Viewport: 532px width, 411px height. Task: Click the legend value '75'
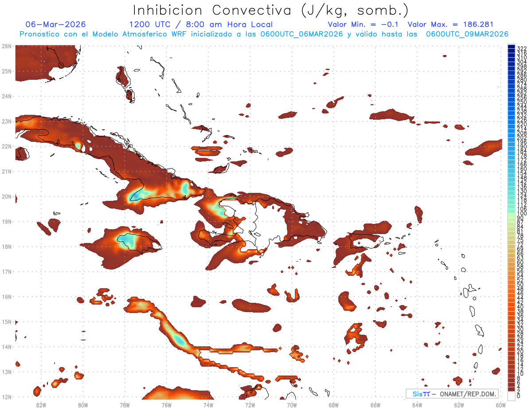(520, 240)
